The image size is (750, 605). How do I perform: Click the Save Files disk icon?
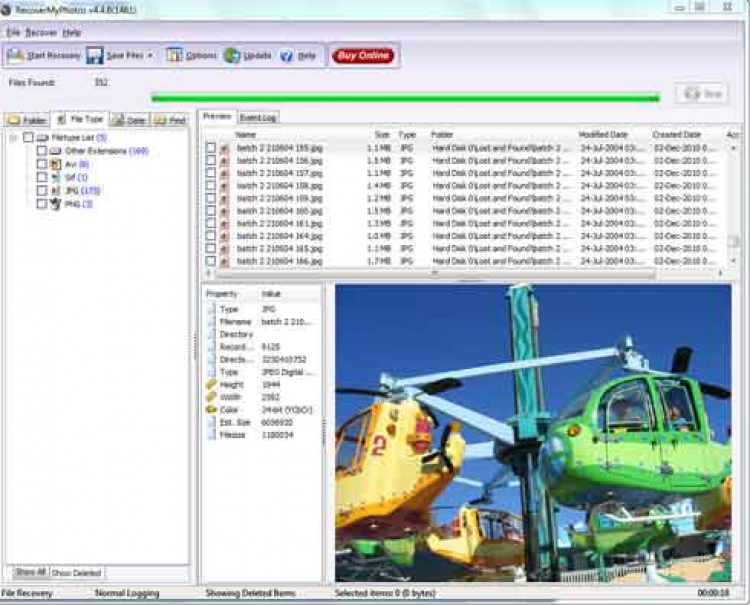click(95, 56)
